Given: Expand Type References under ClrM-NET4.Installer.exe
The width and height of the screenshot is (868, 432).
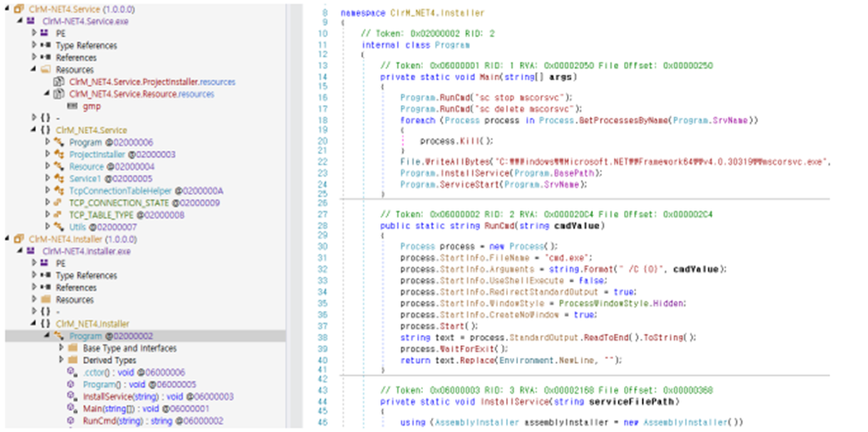Looking at the screenshot, I should pyautogui.click(x=34, y=275).
